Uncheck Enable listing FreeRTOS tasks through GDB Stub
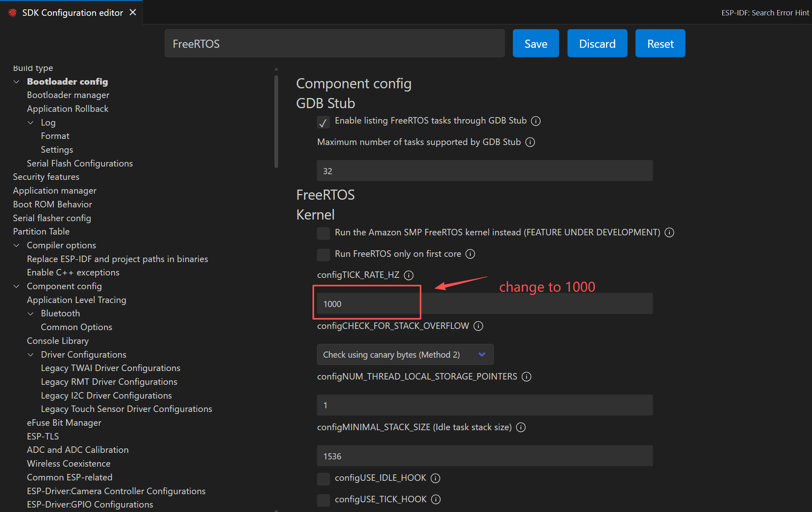 (323, 122)
